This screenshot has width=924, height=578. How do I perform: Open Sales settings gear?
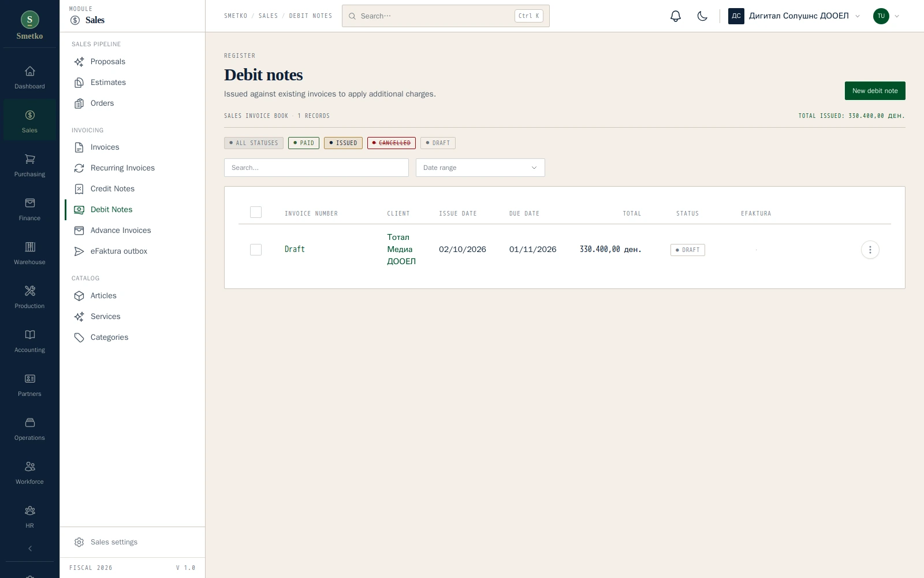coord(79,542)
